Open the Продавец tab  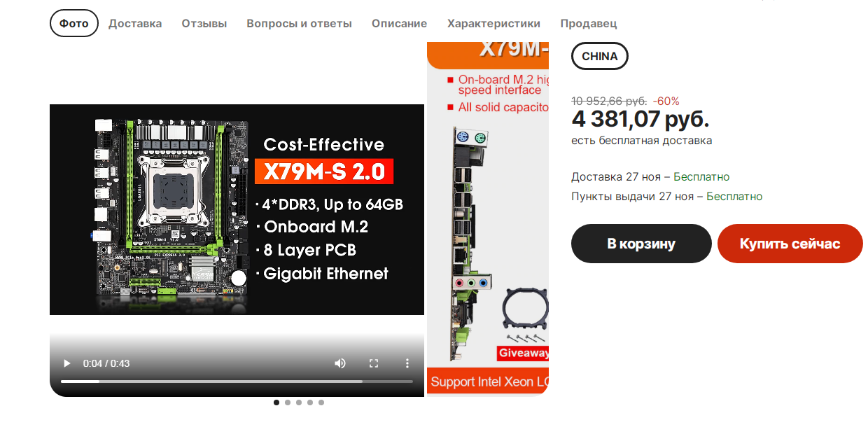pyautogui.click(x=589, y=23)
